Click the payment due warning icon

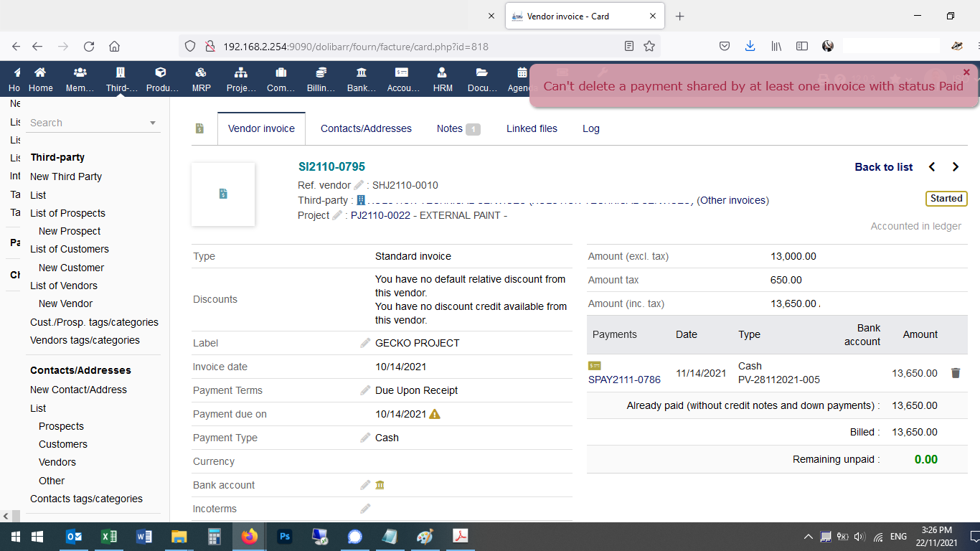coord(435,414)
